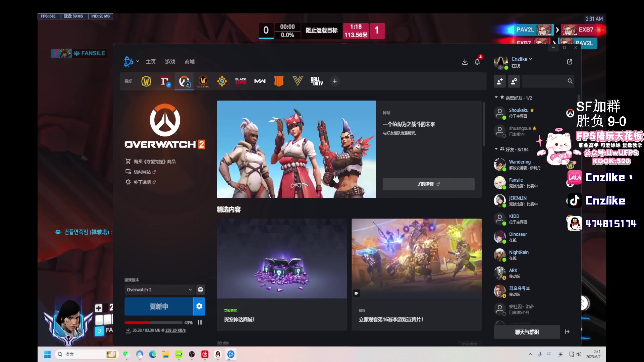Select the Call of Duty icon
644x362 pixels.
click(x=317, y=81)
